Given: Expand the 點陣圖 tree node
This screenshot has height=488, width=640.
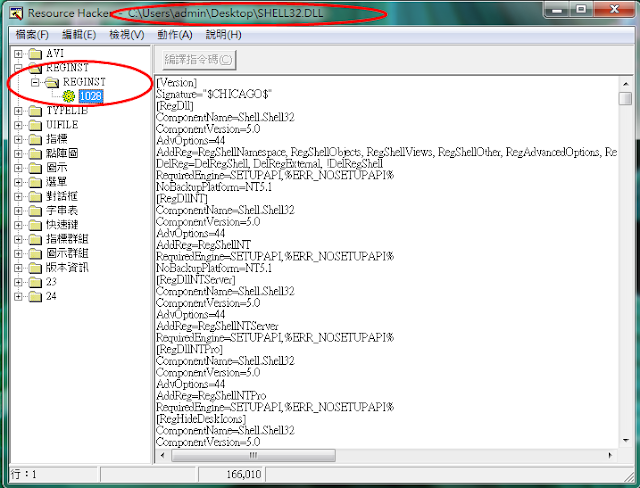Looking at the screenshot, I should [x=18, y=154].
